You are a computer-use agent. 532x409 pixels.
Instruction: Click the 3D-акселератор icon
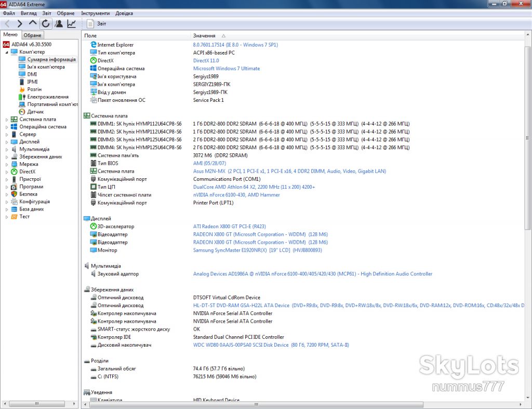94,227
